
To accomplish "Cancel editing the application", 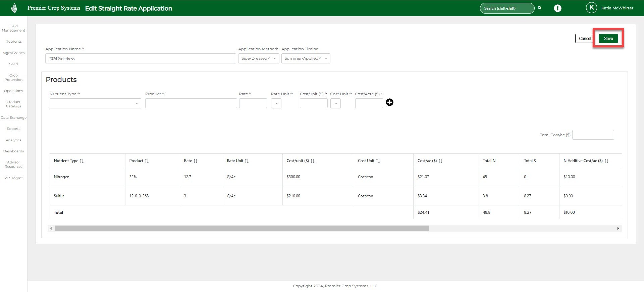I will [x=584, y=39].
